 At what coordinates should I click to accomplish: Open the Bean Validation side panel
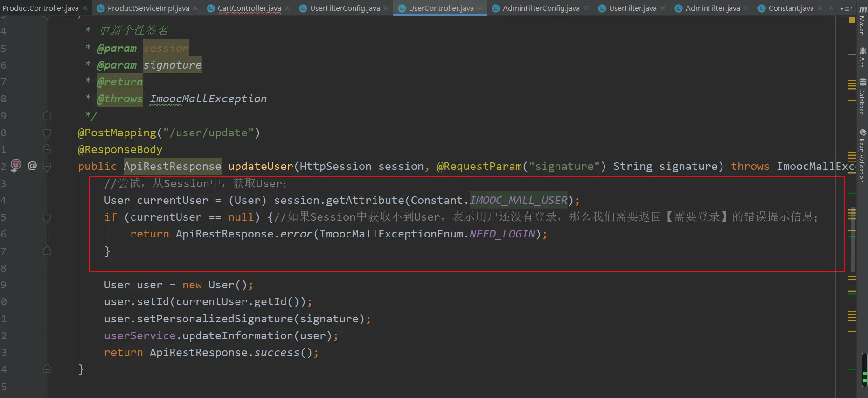[x=862, y=156]
